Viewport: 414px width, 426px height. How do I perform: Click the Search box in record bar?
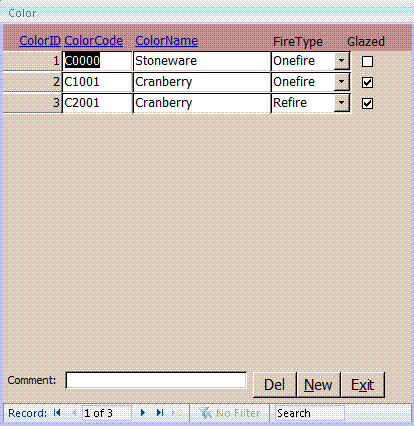[x=309, y=413]
